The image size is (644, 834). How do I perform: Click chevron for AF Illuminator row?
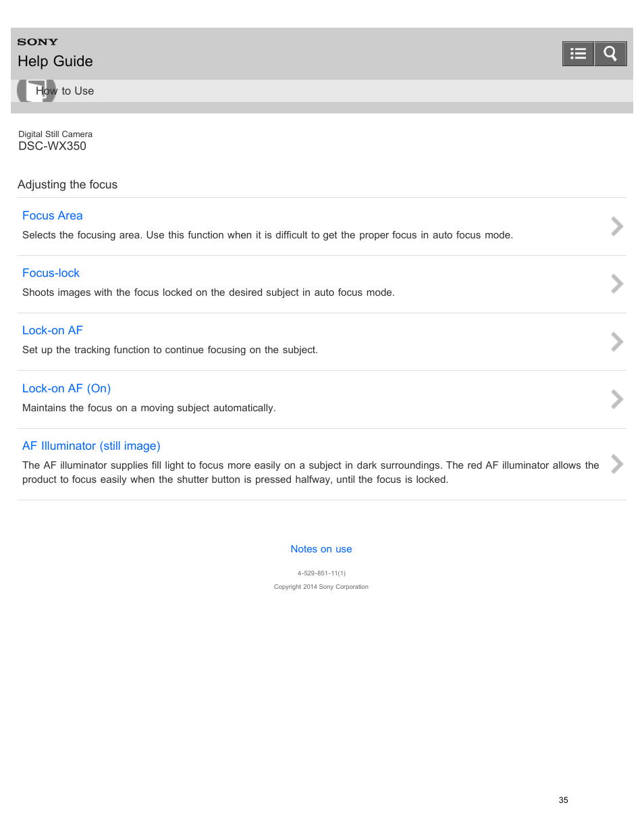pyautogui.click(x=616, y=464)
